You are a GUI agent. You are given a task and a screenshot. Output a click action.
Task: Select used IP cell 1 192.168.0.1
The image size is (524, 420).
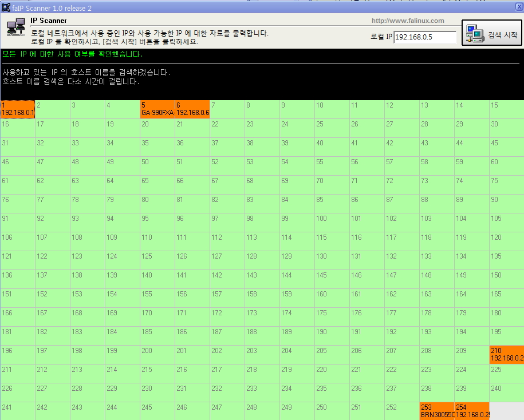[x=18, y=109]
